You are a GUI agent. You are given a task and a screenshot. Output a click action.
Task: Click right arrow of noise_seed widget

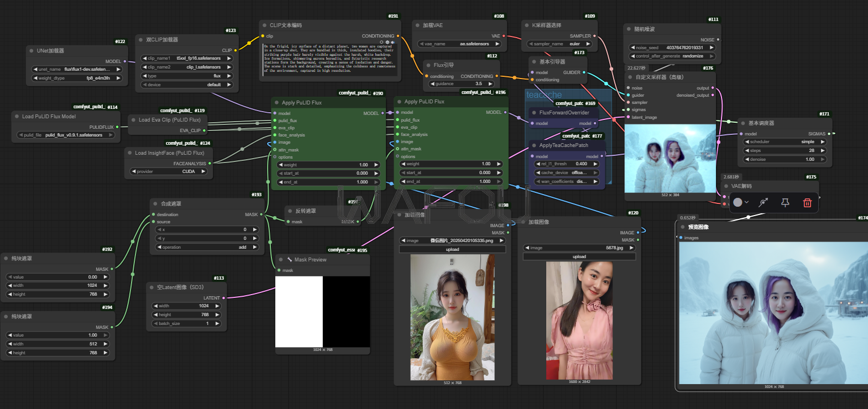712,48
